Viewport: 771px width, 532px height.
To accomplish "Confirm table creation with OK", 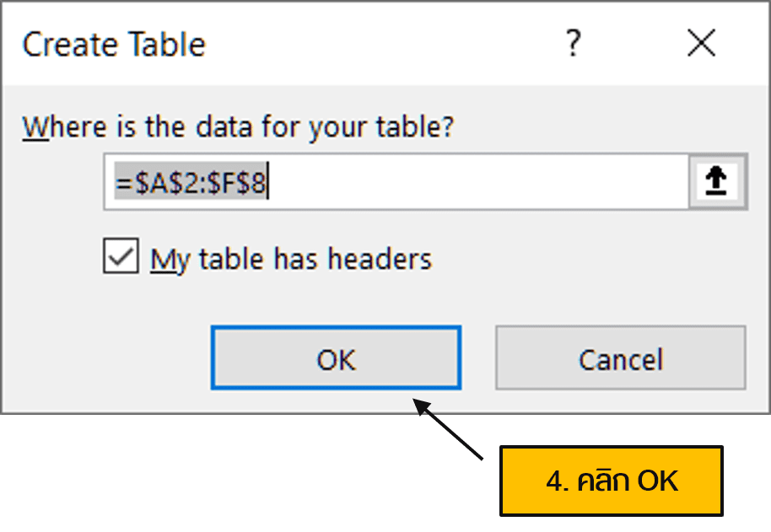I will click(x=336, y=358).
